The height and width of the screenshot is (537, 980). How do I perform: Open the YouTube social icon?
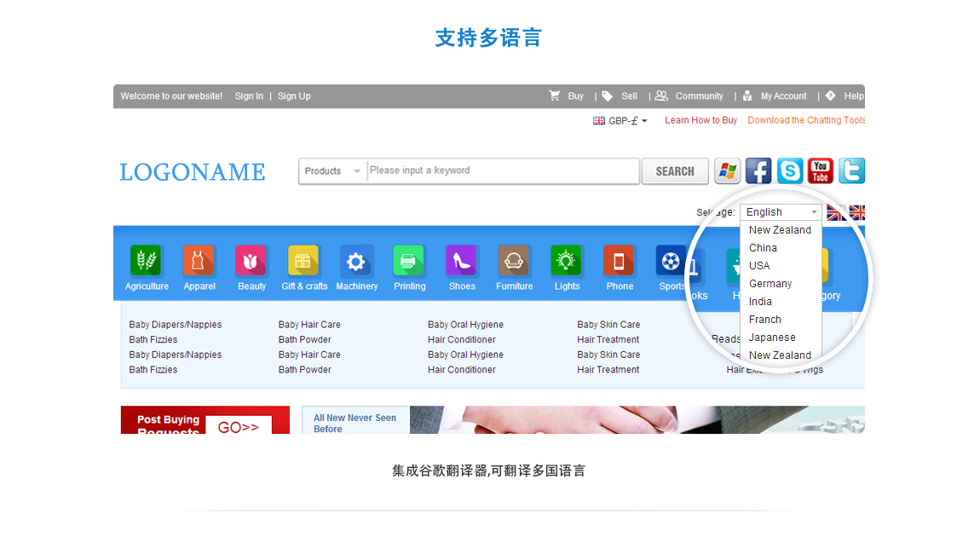point(821,170)
